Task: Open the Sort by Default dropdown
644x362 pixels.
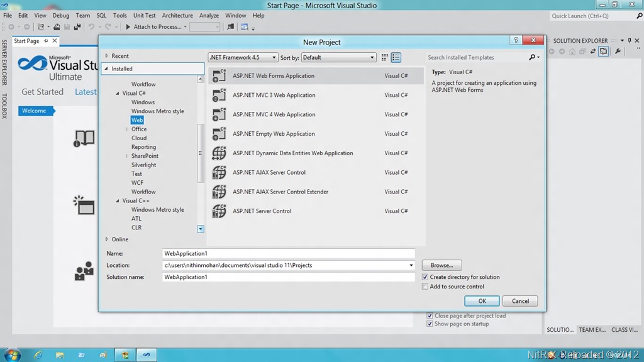Action: tap(338, 57)
